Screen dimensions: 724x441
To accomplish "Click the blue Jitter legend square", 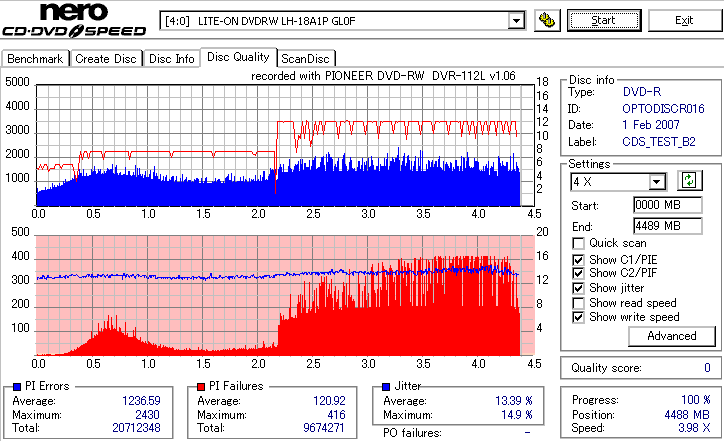I will click(x=386, y=387).
